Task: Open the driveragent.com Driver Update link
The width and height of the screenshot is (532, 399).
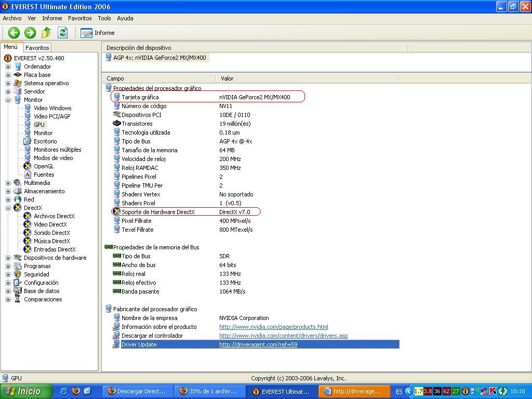Action: (x=259, y=344)
